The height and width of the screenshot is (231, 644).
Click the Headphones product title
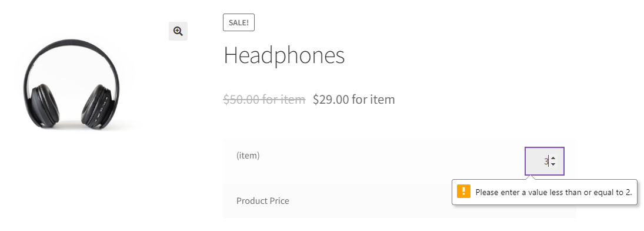tap(284, 55)
